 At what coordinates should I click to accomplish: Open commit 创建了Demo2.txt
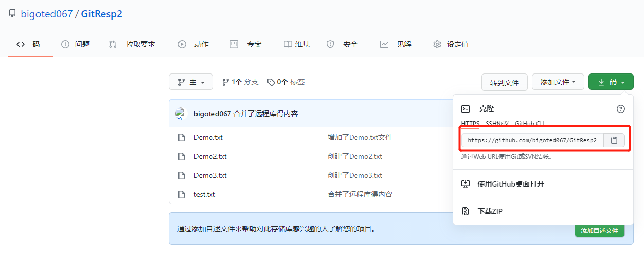point(355,156)
